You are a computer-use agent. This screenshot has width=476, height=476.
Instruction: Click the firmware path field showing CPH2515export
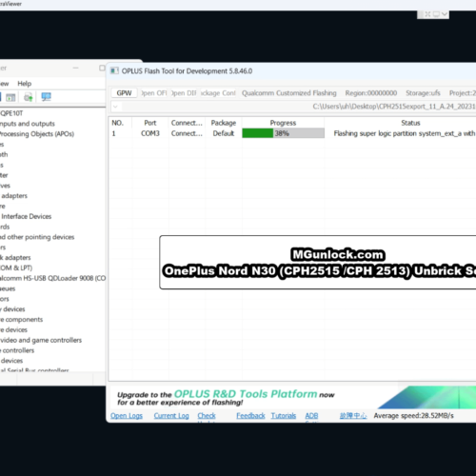(x=299, y=107)
